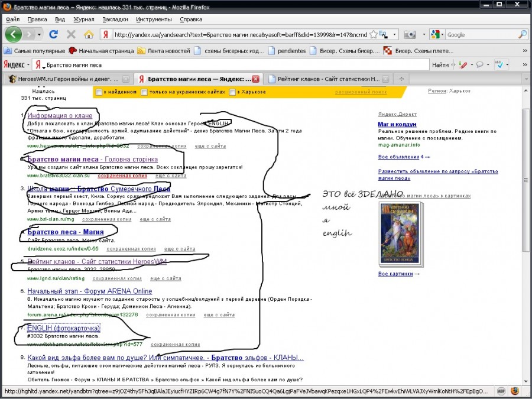
Task: Click the vertical page scrollbar thumb
Action: click(525, 180)
